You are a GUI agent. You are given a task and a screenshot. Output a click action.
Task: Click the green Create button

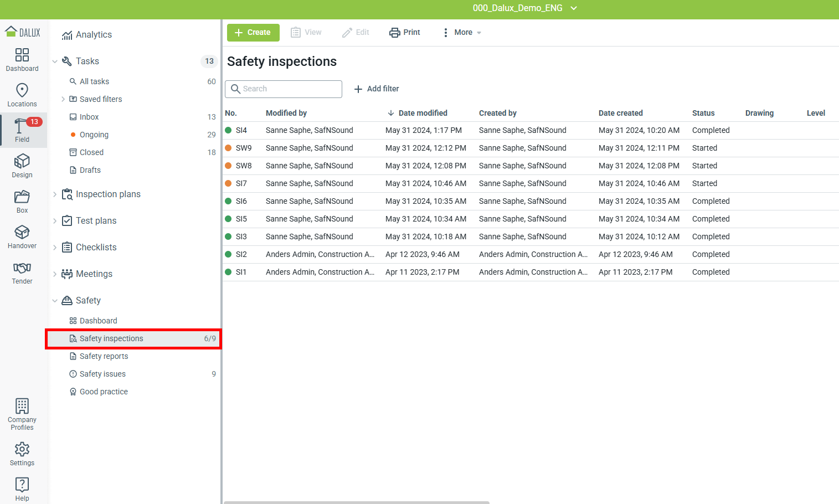click(253, 33)
